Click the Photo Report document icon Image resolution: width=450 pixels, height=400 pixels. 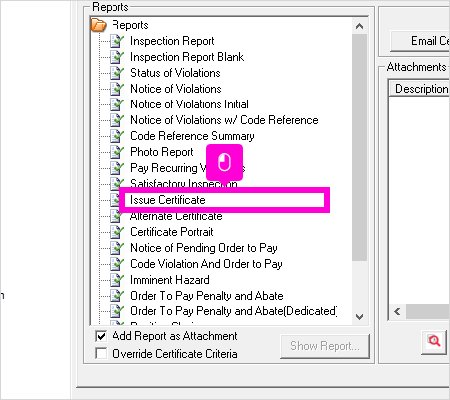click(x=117, y=152)
